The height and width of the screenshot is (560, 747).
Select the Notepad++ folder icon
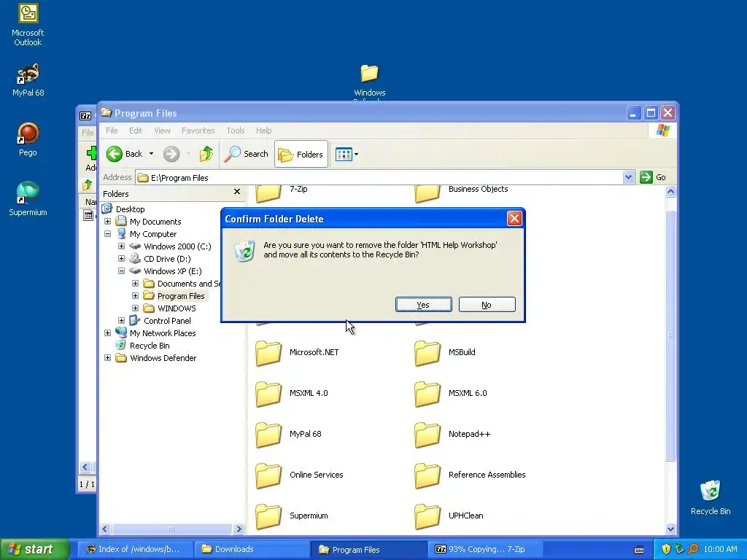pyautogui.click(x=427, y=435)
